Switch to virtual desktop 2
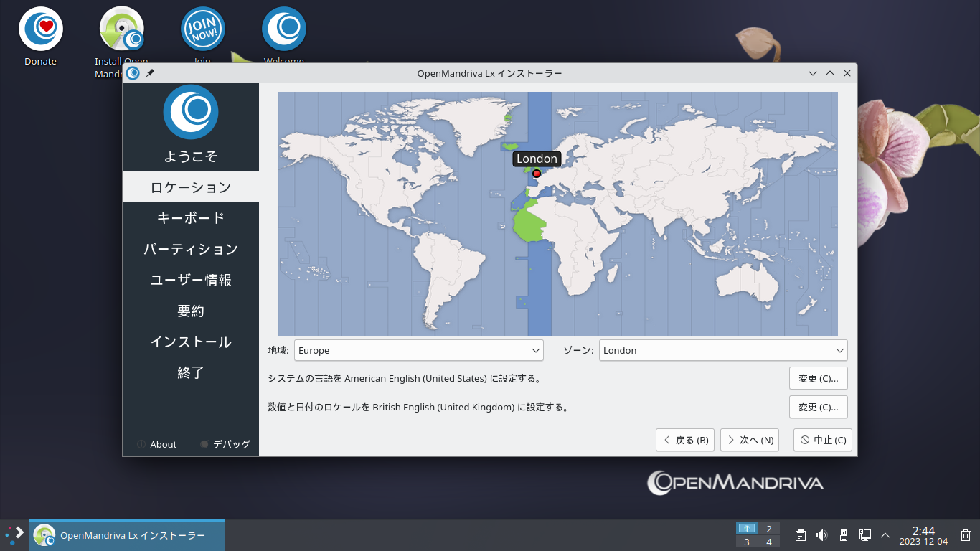The image size is (980, 551). click(769, 529)
